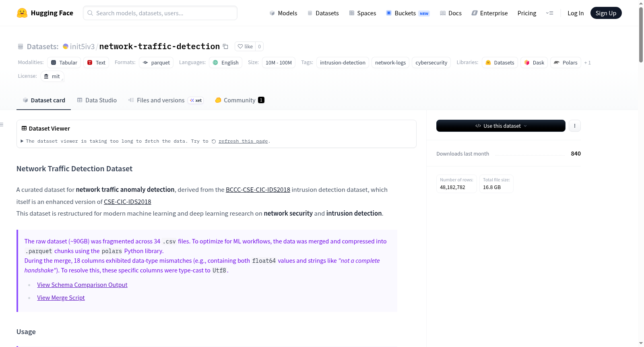Select the Datasets library tag
The height and width of the screenshot is (347, 644).
[x=500, y=62]
